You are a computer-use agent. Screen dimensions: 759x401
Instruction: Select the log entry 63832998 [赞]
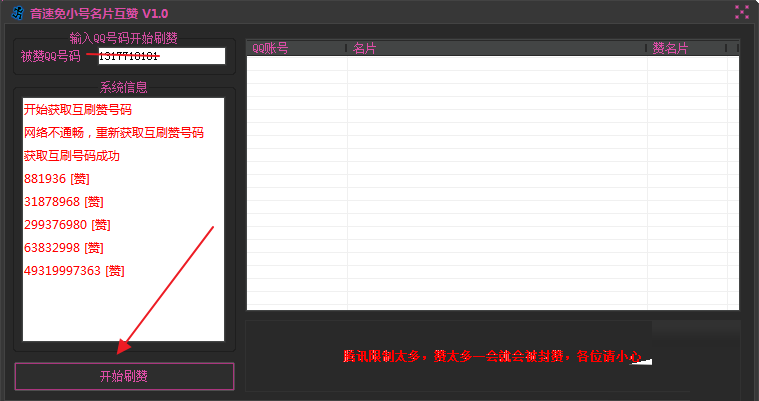pos(64,247)
